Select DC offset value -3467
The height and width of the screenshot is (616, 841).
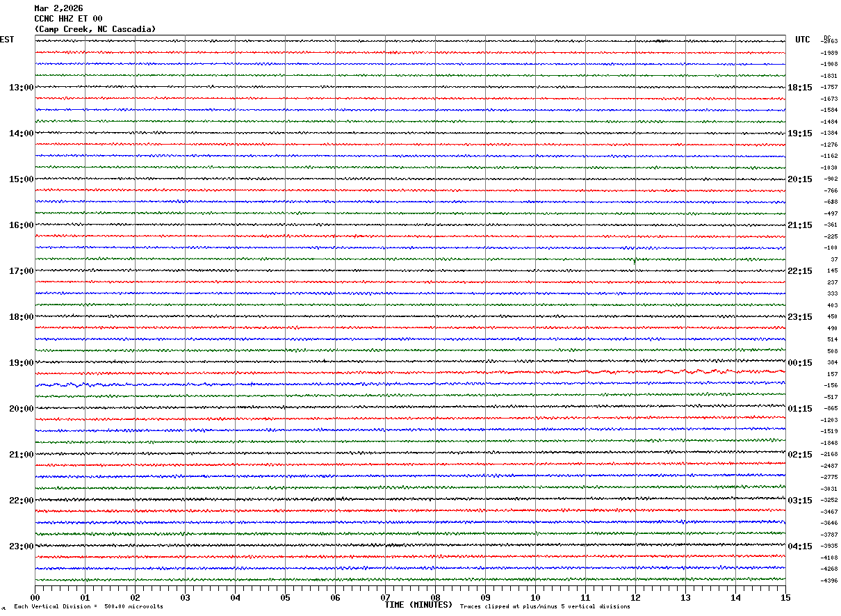[x=830, y=512]
